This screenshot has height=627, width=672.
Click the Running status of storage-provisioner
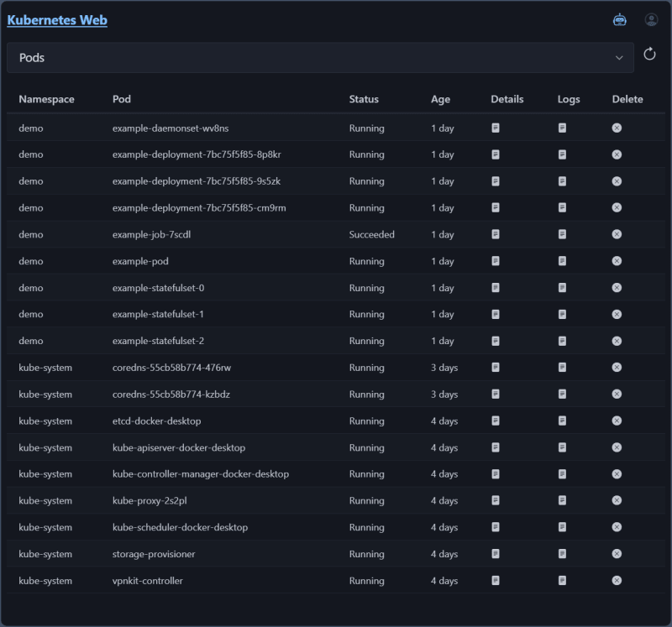[x=366, y=554]
